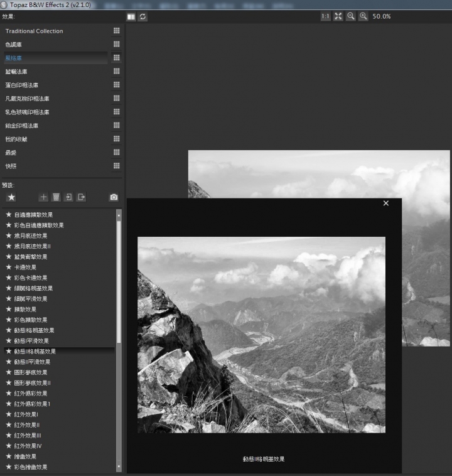Apply the 彩色擴散效果 preset

31,320
